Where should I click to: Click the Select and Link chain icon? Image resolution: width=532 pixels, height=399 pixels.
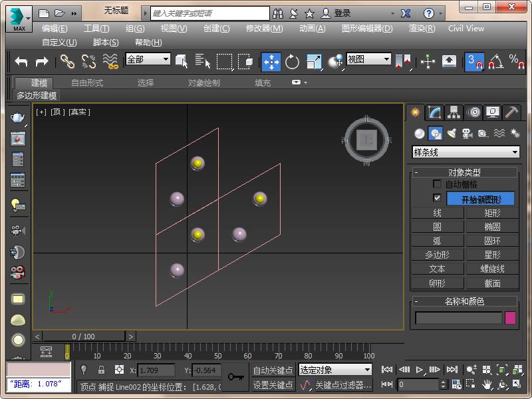(67, 61)
